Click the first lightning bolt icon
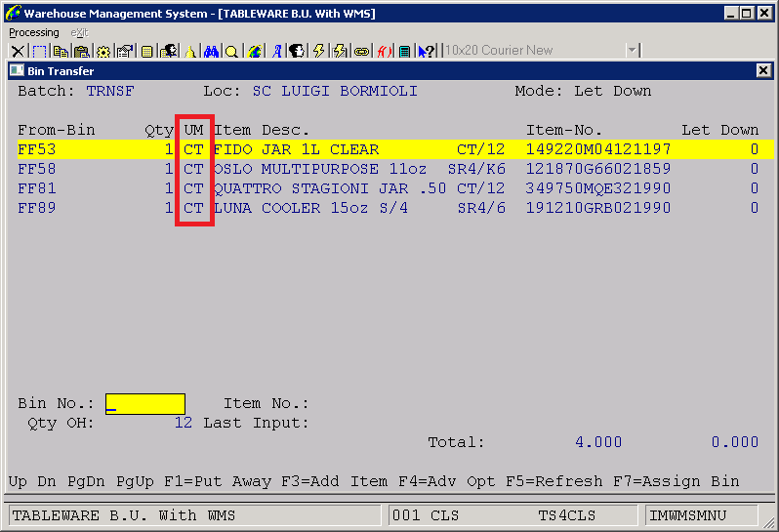Image resolution: width=779 pixels, height=532 pixels. point(318,51)
